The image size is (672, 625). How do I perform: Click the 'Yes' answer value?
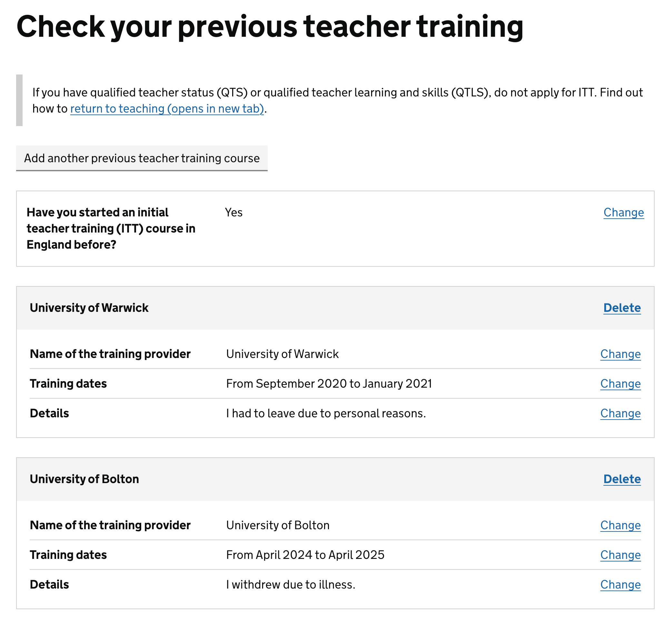click(x=233, y=213)
